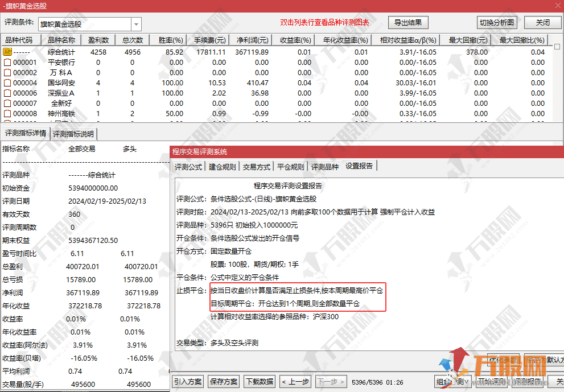The image size is (564, 392).
Task: Open the 评测品种 tab
Action: click(x=325, y=167)
